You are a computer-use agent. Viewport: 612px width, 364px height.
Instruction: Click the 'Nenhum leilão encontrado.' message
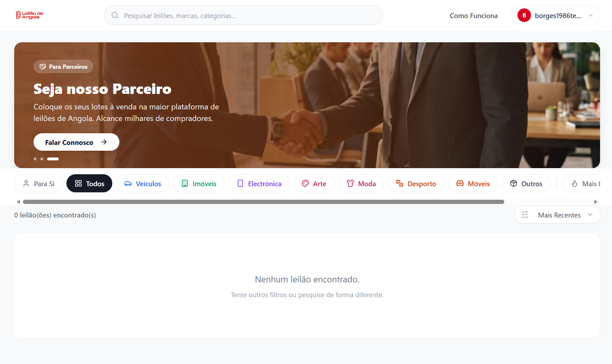click(307, 279)
